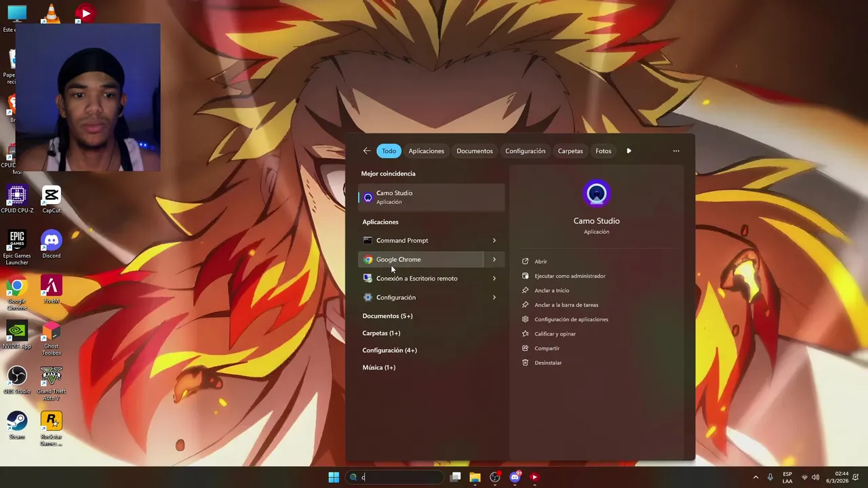Open the notification bell in the tray
This screenshot has width=868, height=488.
click(x=856, y=477)
